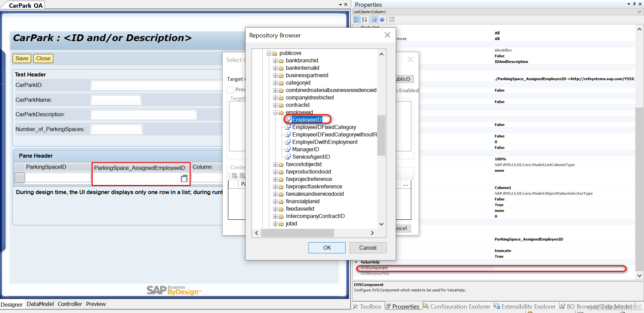Open the Toolbox panel tab
Viewport: 644px width, 313px height.
(367, 306)
